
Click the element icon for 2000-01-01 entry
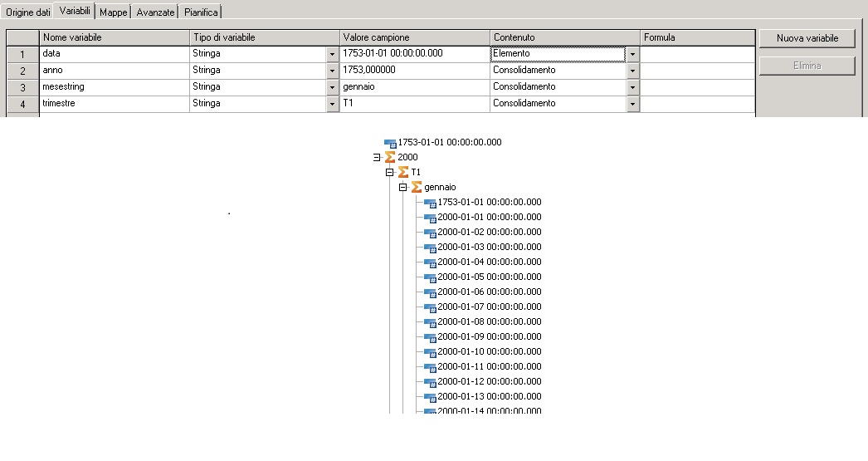[430, 218]
